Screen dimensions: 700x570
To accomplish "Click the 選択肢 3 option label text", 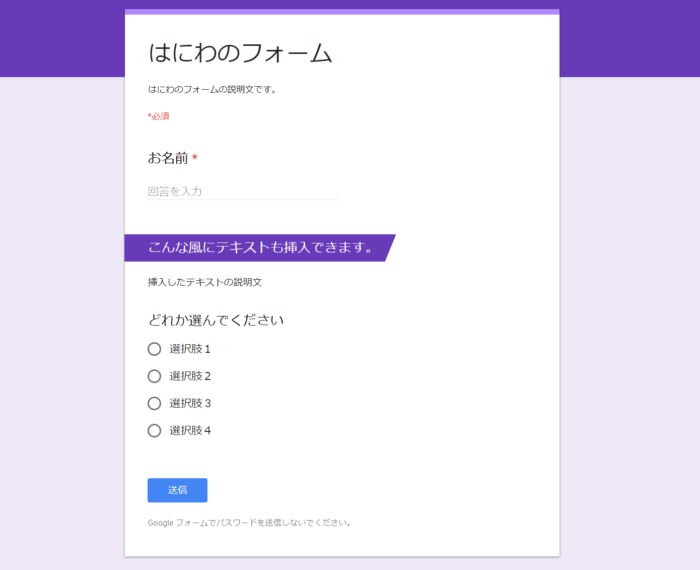I will (x=190, y=403).
